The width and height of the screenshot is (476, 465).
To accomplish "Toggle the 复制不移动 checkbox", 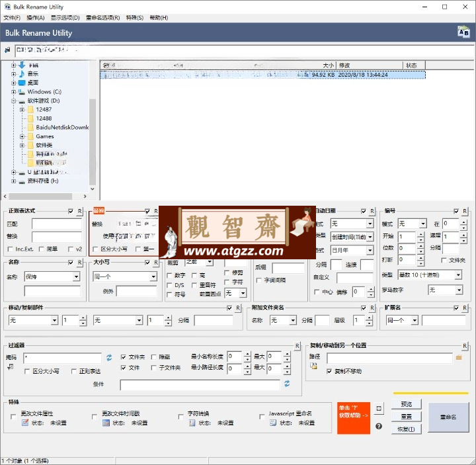I will click(329, 371).
